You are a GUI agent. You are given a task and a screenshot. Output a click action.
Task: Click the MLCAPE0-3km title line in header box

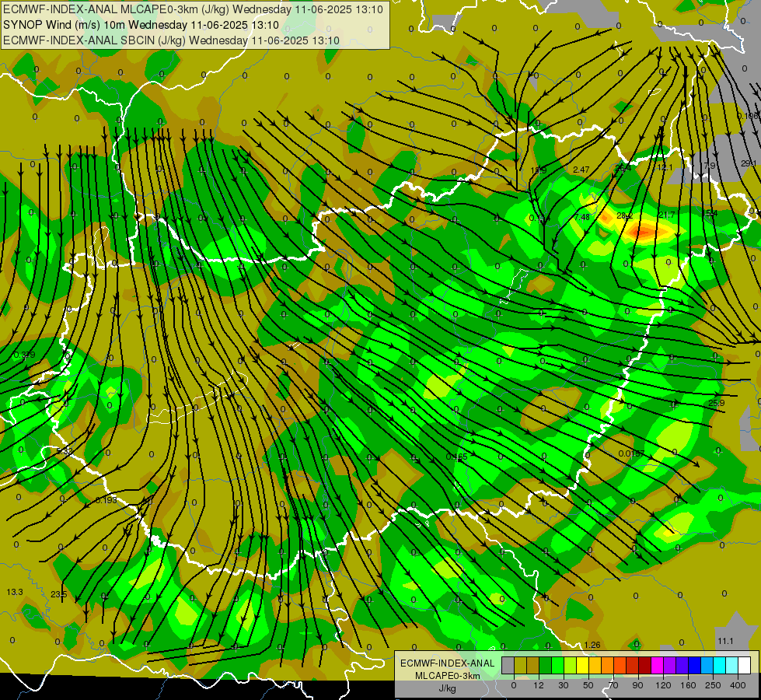(193, 9)
